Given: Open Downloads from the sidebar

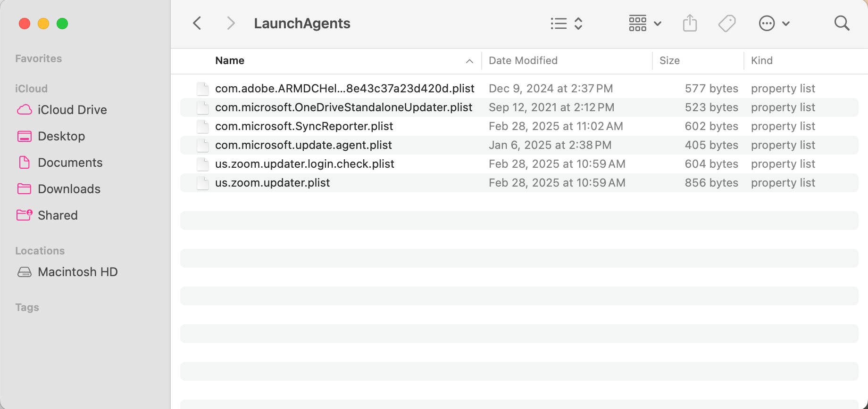Looking at the screenshot, I should (x=69, y=189).
